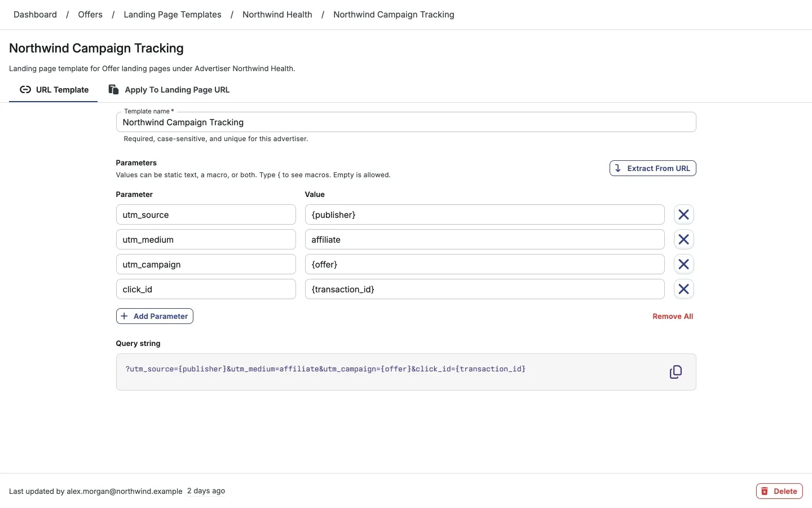
Task: Open Landing Page Templates breadcrumb
Action: [x=173, y=15]
